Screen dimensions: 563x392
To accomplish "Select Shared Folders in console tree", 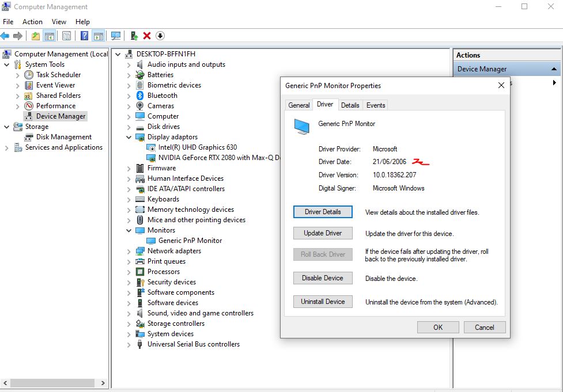I will click(x=58, y=96).
